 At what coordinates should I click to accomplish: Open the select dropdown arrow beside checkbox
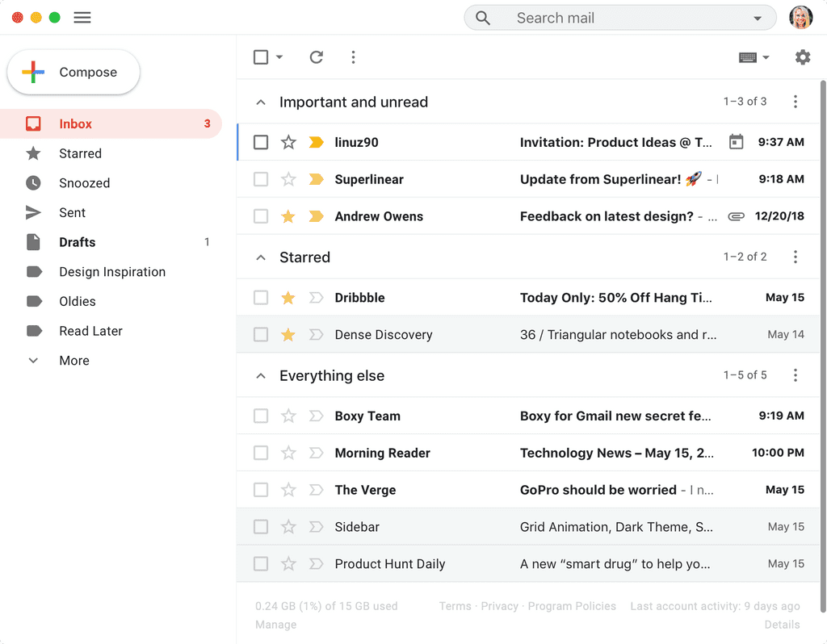[x=279, y=57]
